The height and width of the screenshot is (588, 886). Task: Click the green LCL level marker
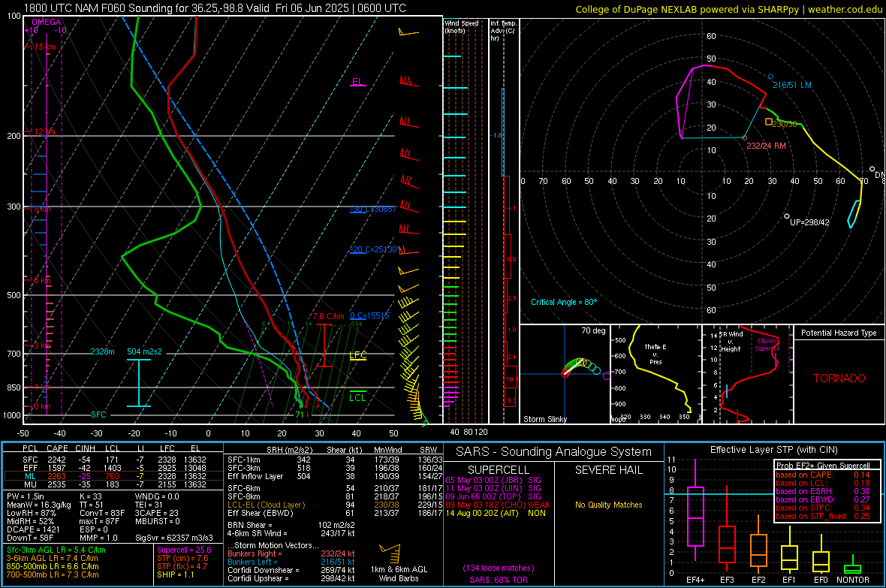(x=357, y=396)
